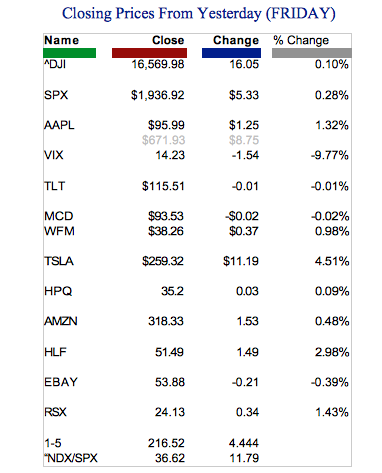Select the ^DJI ticker row label
382x473 pixels.
pyautogui.click(x=55, y=64)
